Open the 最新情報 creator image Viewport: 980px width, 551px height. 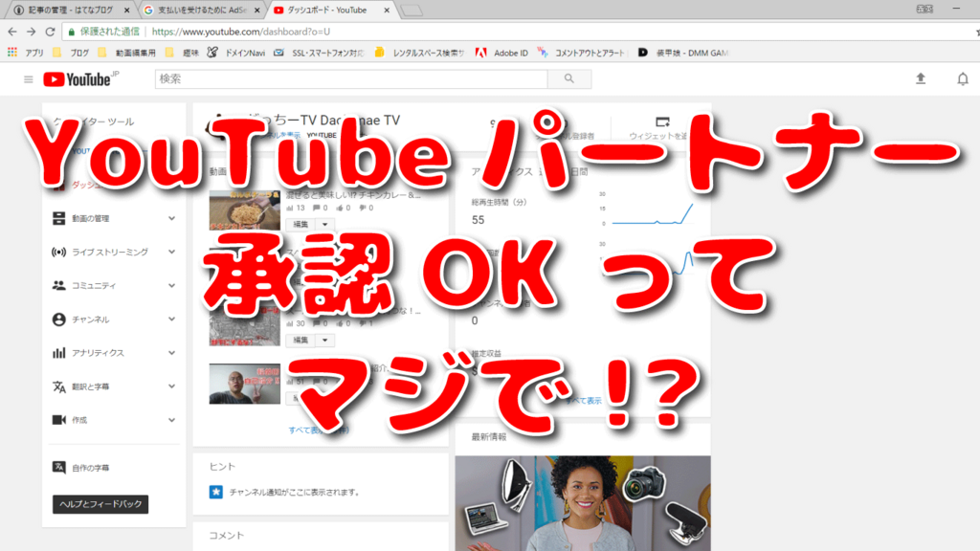pyautogui.click(x=583, y=503)
